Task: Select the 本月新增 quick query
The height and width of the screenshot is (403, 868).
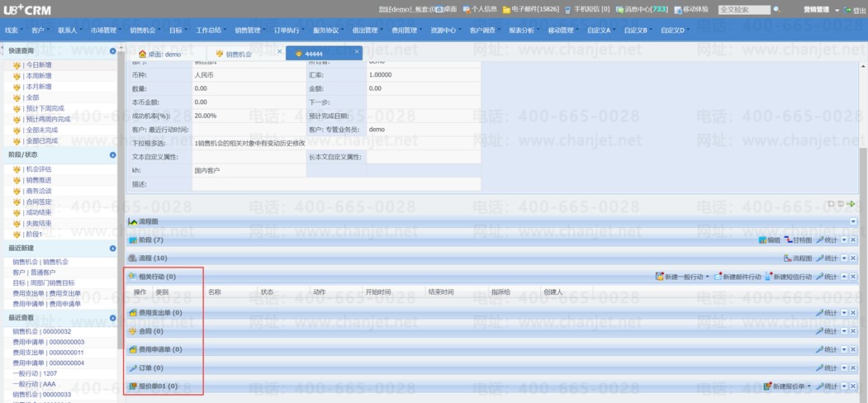Action: pos(38,87)
